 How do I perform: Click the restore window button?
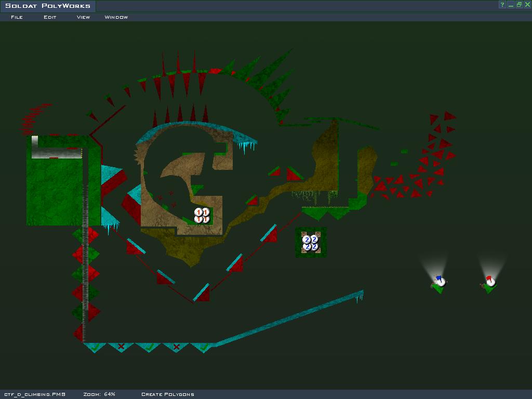coord(519,5)
